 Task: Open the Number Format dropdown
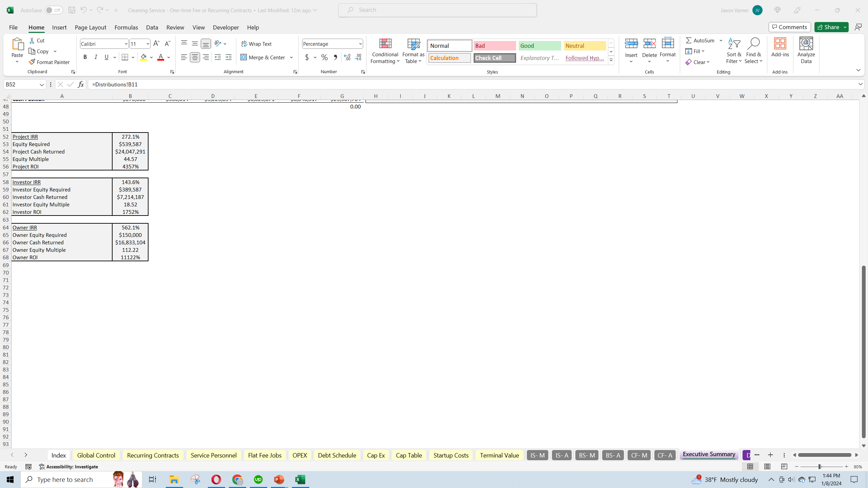tap(360, 44)
